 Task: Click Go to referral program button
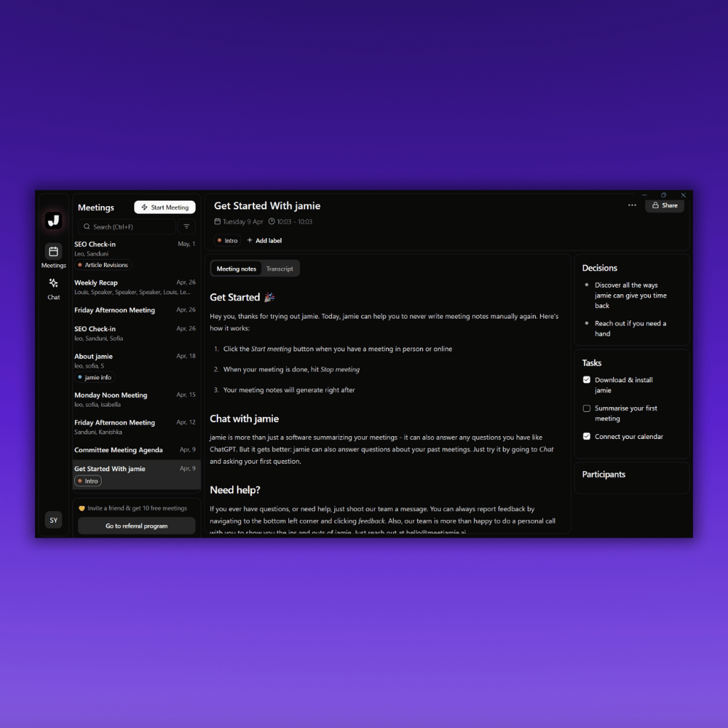pyautogui.click(x=137, y=526)
